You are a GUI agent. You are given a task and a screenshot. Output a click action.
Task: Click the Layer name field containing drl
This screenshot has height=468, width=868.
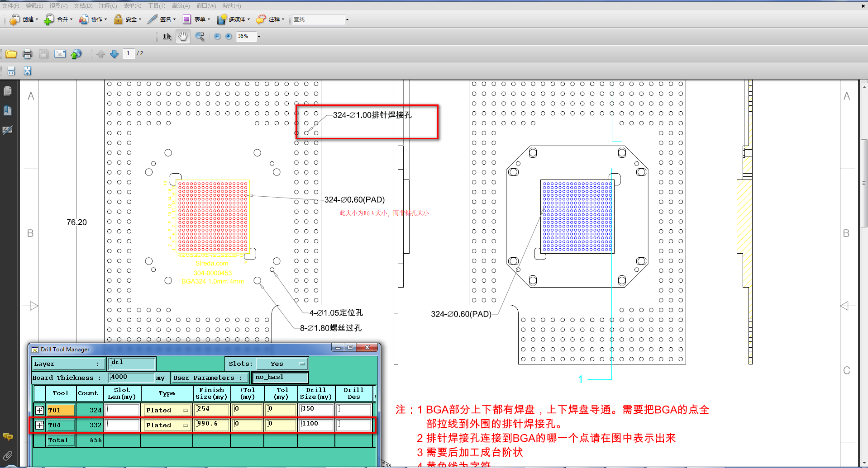[x=132, y=363]
